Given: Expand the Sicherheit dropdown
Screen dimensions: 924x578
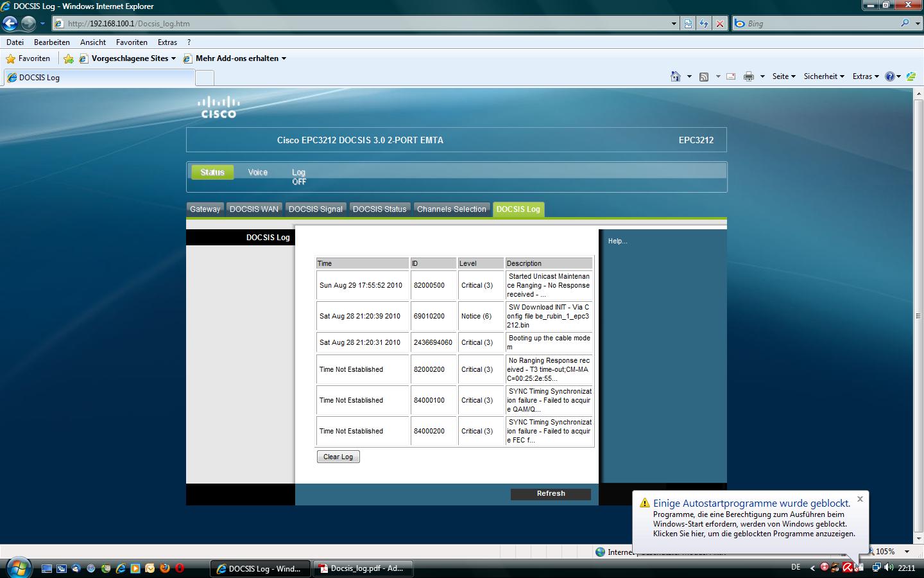Looking at the screenshot, I should pyautogui.click(x=824, y=76).
